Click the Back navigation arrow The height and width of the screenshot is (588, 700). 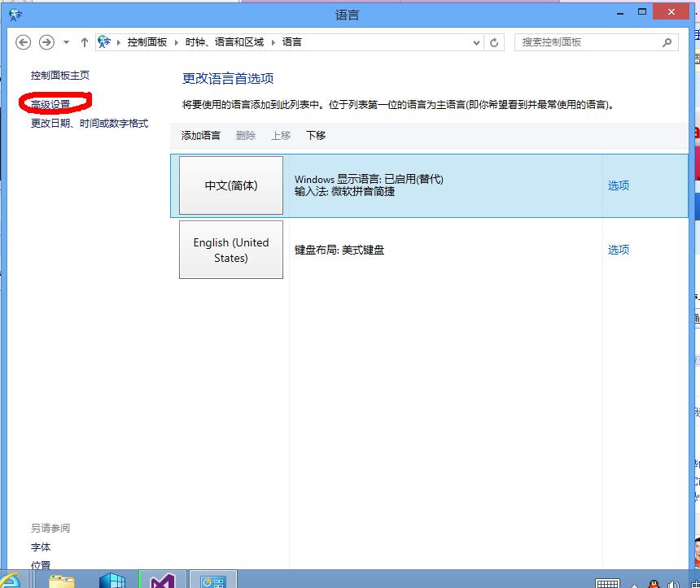[24, 42]
